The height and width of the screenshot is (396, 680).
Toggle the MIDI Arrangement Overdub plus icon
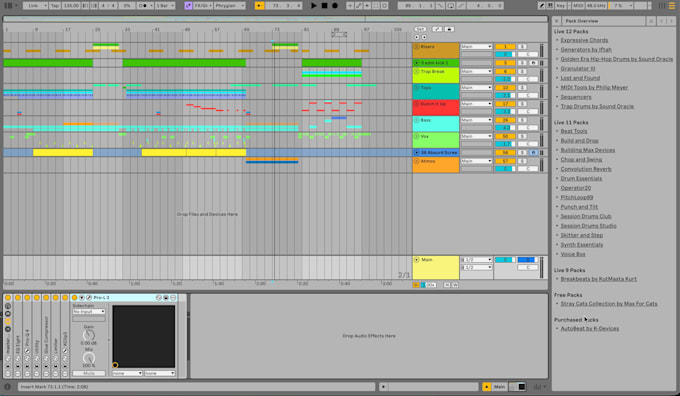(x=350, y=6)
